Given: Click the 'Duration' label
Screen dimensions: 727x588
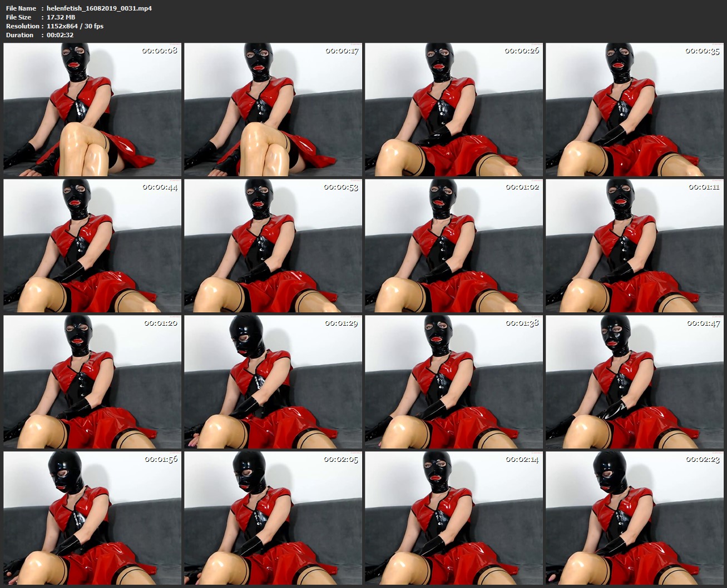Looking at the screenshot, I should pyautogui.click(x=20, y=35).
